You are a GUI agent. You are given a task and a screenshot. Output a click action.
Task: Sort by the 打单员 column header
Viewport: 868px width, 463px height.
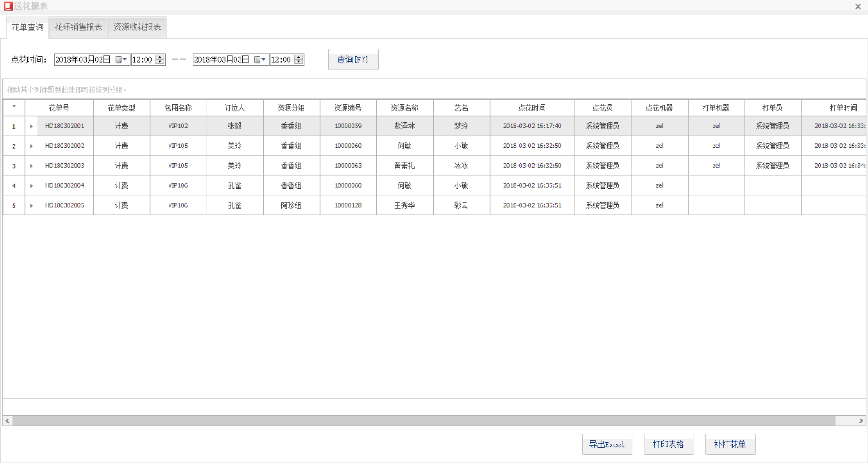[773, 107]
